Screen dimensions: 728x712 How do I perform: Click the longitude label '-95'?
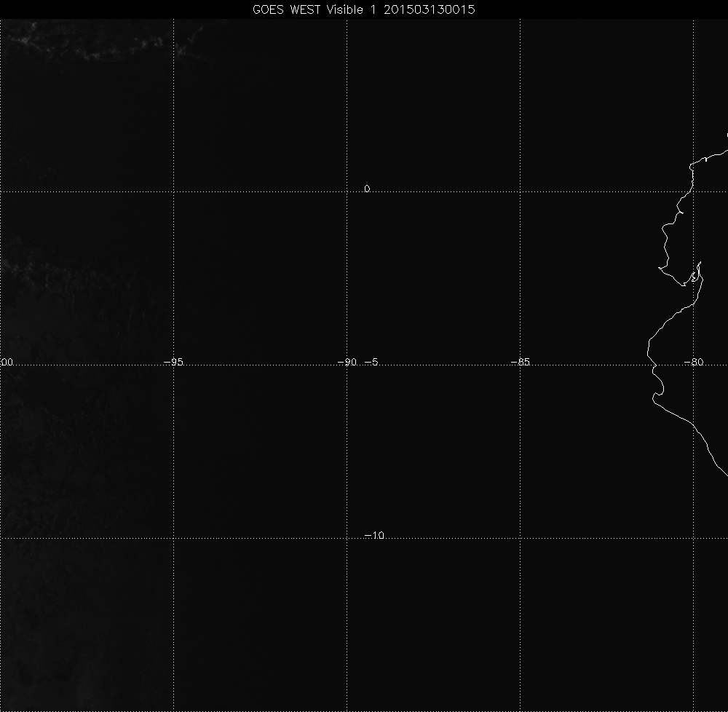(x=174, y=362)
